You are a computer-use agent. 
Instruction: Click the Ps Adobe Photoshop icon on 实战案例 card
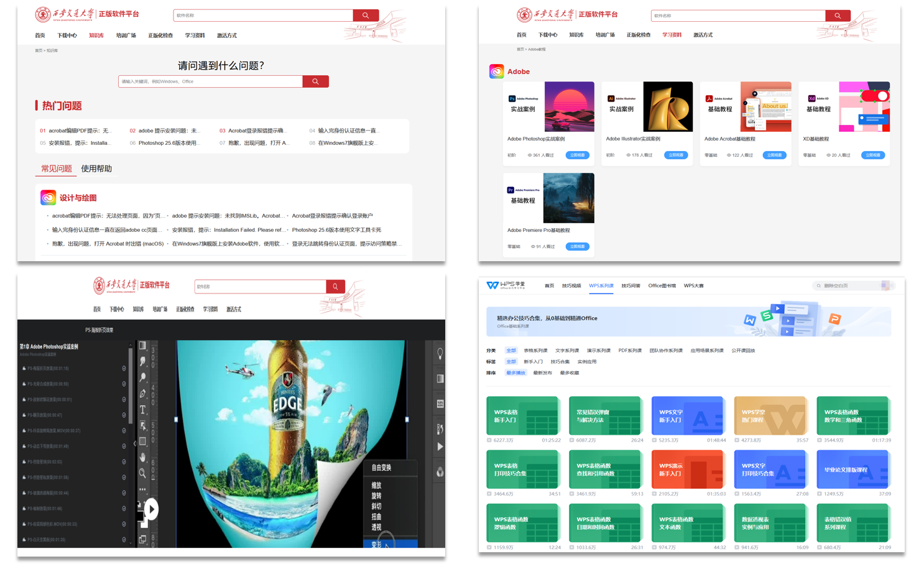click(x=512, y=98)
